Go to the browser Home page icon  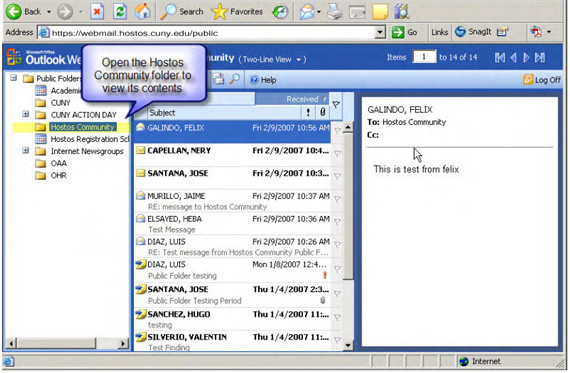pyautogui.click(x=142, y=12)
